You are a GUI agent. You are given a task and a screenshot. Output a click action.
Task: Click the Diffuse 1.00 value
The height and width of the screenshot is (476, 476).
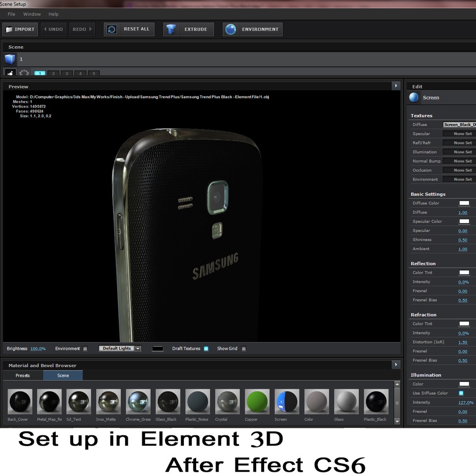(x=463, y=212)
